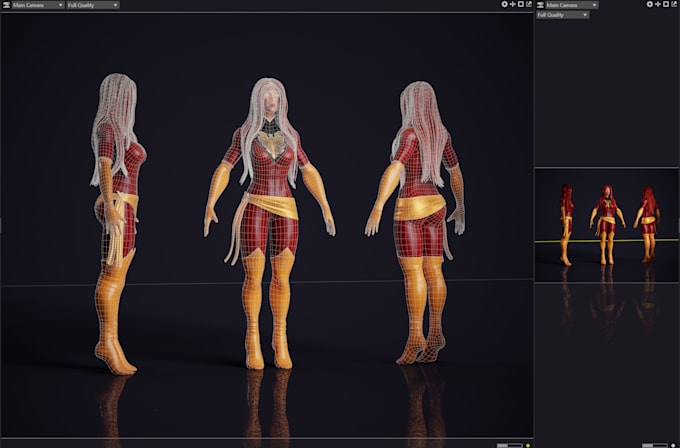Open main viewport settings gear icon
Image resolution: width=680 pixels, height=448 pixels.
click(x=504, y=4)
